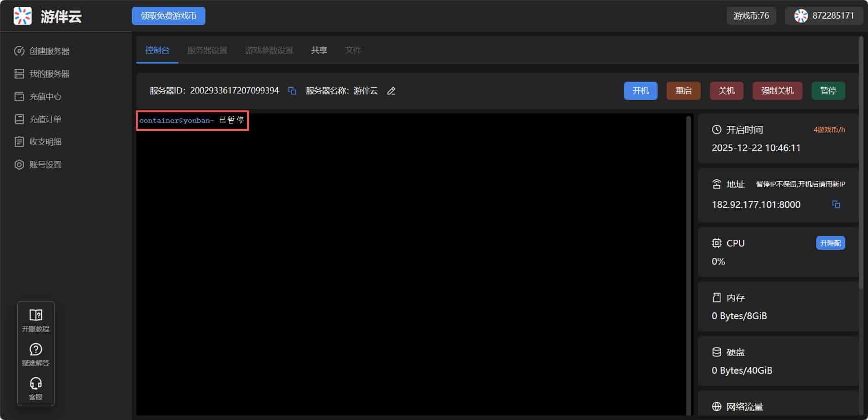Copy the server ID with the copy icon

(292, 91)
